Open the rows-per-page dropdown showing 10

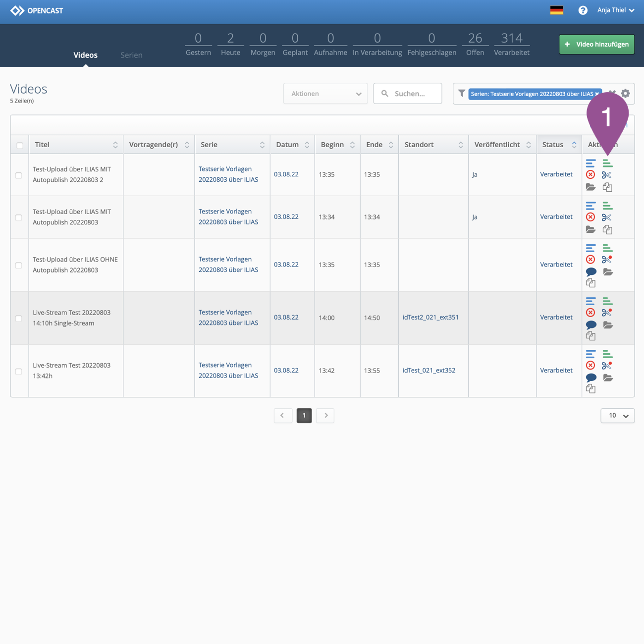pyautogui.click(x=618, y=416)
